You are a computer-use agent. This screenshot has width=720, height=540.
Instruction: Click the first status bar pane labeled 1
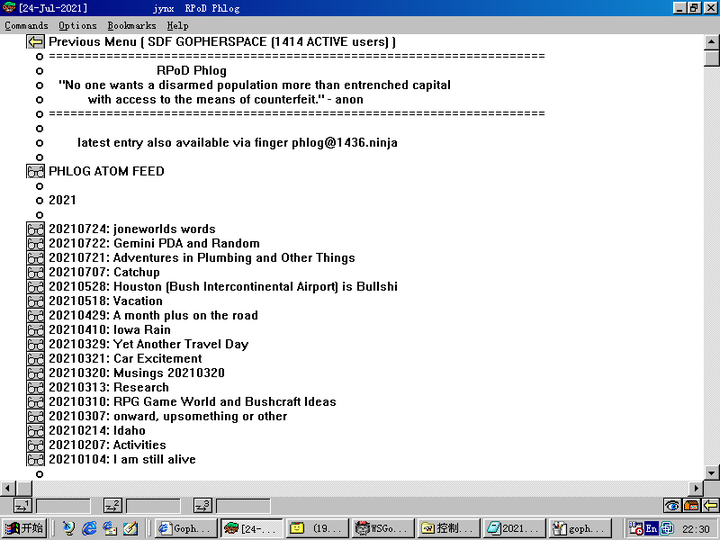point(62,506)
